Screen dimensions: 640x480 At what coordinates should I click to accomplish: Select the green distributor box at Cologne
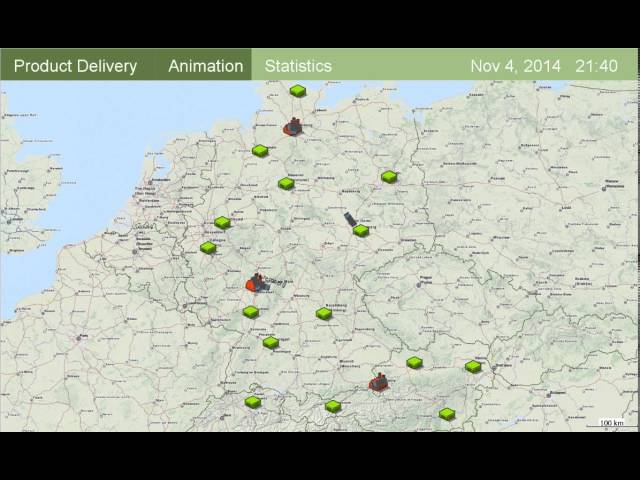point(208,247)
